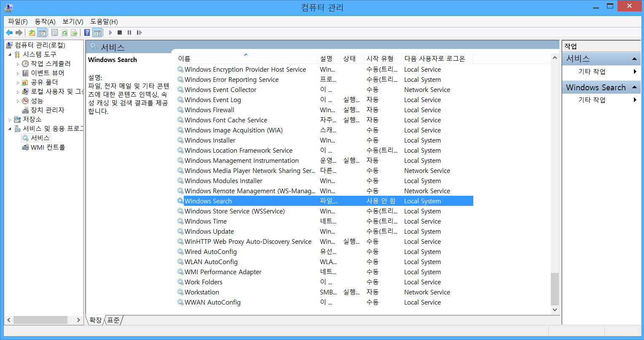Screen dimensions: 644x340
Task: Expand the 저장소 tree node
Action: (x=10, y=120)
